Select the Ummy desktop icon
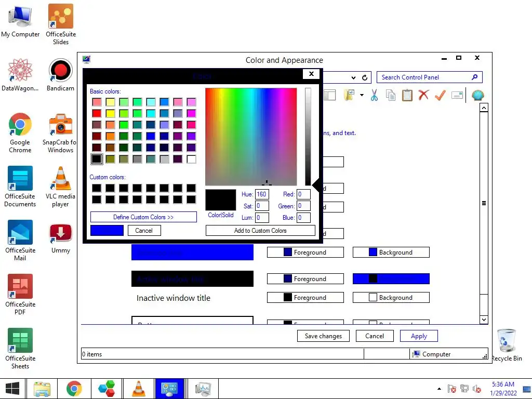This screenshot has height=399, width=532. [61, 239]
